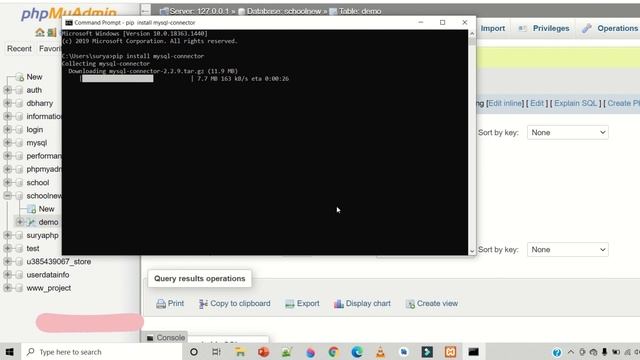Select the mysql database
Viewport: 640px width, 360px height.
pos(37,143)
